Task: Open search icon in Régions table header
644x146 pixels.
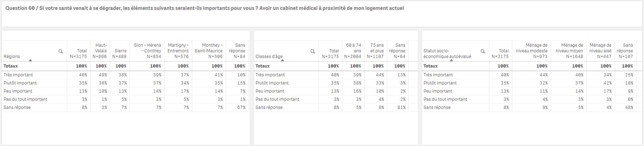Action: coord(61,52)
